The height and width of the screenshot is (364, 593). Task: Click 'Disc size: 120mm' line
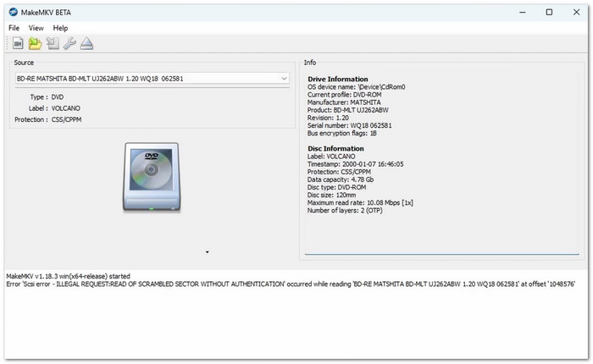pyautogui.click(x=332, y=195)
